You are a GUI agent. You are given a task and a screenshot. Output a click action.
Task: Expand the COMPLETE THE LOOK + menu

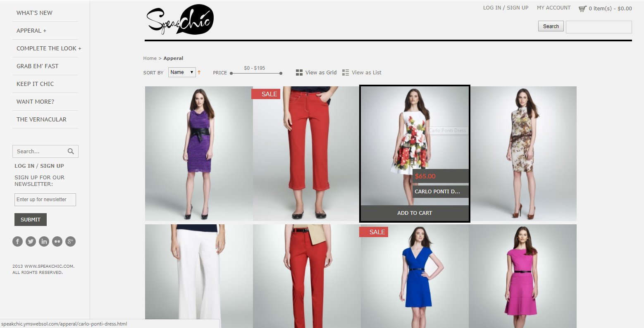[49, 48]
